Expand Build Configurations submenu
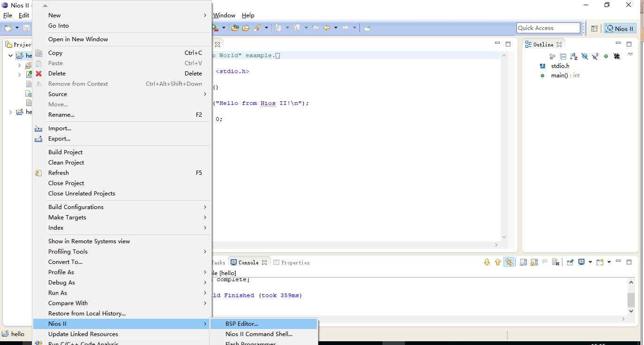Image resolution: width=644 pixels, height=345 pixels. pos(121,207)
